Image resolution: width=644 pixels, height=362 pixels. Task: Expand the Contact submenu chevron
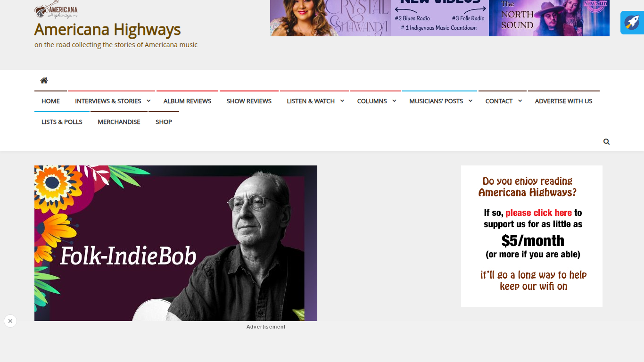pos(520,101)
